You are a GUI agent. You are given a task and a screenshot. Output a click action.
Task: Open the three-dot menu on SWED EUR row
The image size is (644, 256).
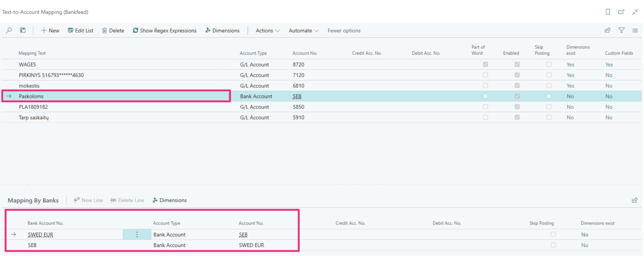137,235
